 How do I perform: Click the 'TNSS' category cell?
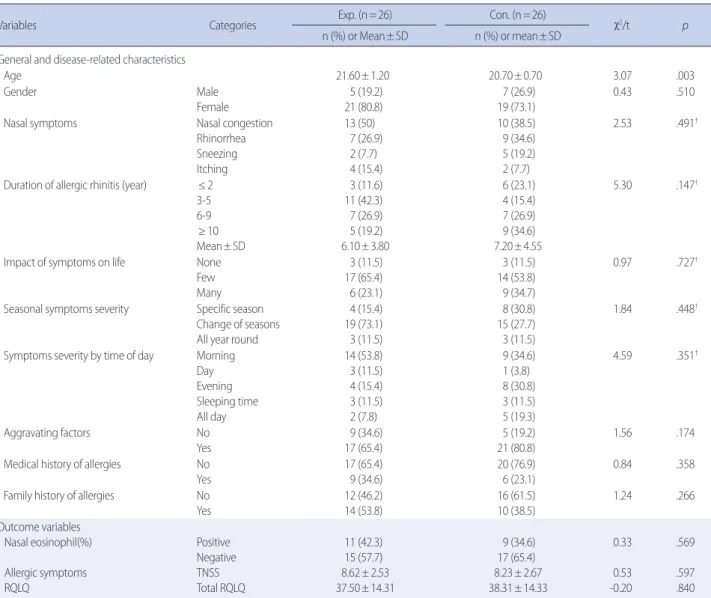tap(208, 573)
